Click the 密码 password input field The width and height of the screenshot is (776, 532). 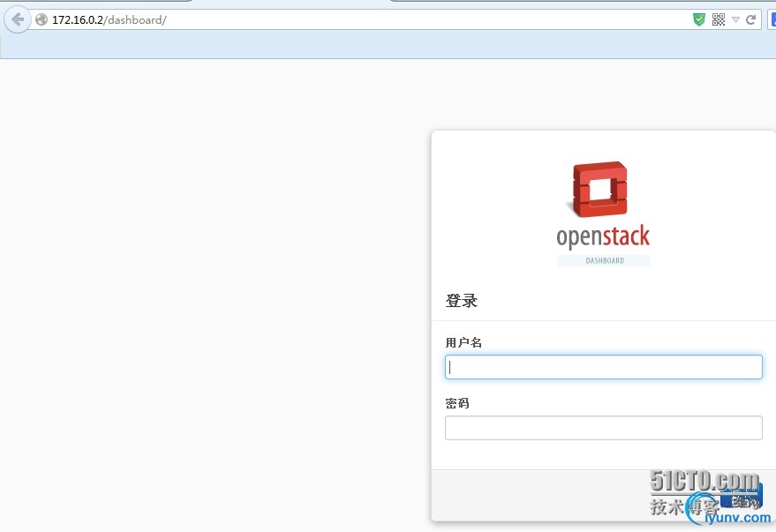coord(603,428)
